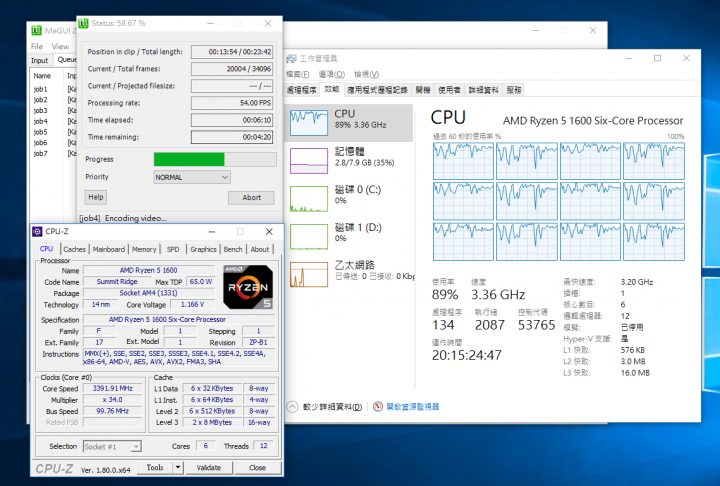This screenshot has width=720, height=486.
Task: Click the Core Voltage 1.166 V value
Action: pyautogui.click(x=192, y=305)
